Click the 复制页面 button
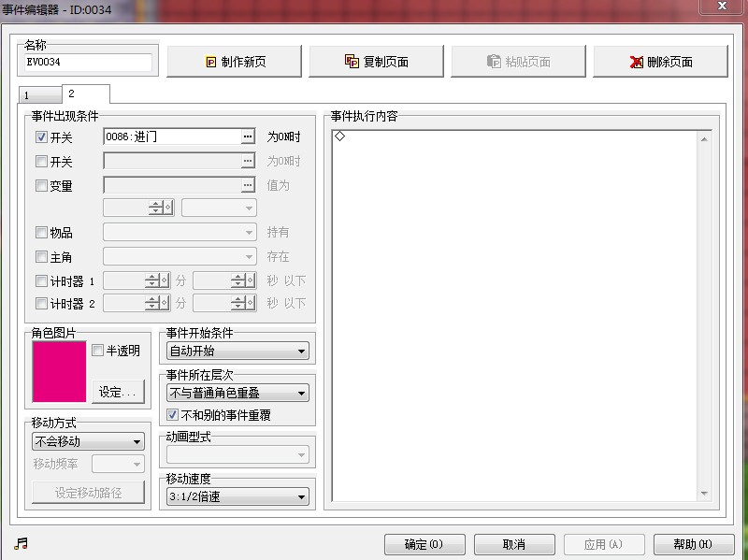The width and height of the screenshot is (748, 560). click(x=377, y=61)
